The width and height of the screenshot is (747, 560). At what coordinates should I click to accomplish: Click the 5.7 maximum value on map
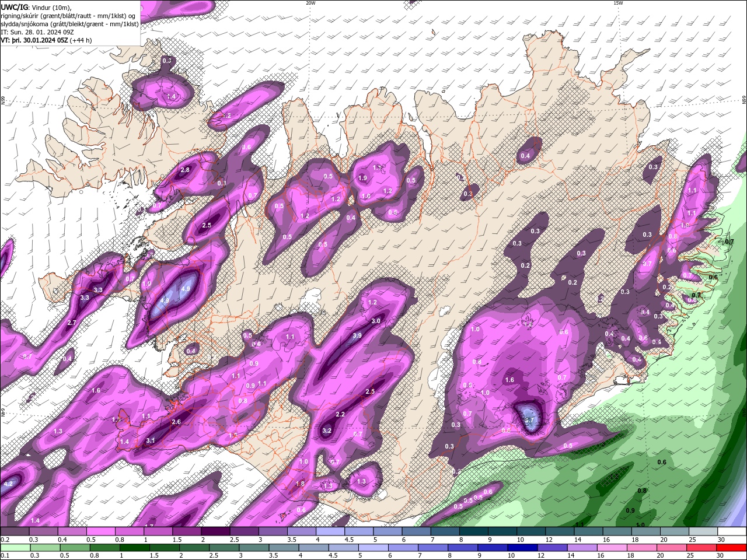(x=530, y=419)
